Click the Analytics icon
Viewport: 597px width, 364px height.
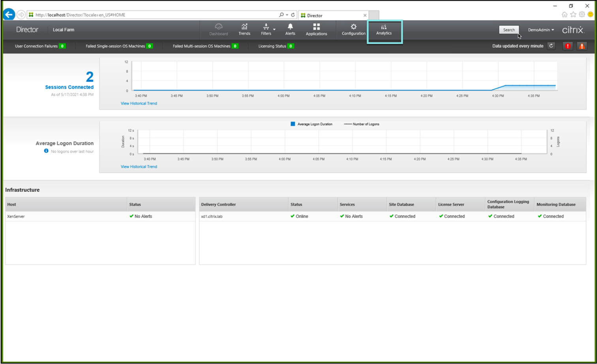[384, 29]
